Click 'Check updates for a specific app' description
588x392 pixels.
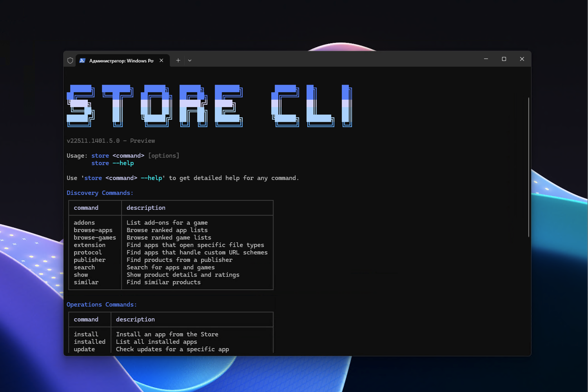pos(172,349)
